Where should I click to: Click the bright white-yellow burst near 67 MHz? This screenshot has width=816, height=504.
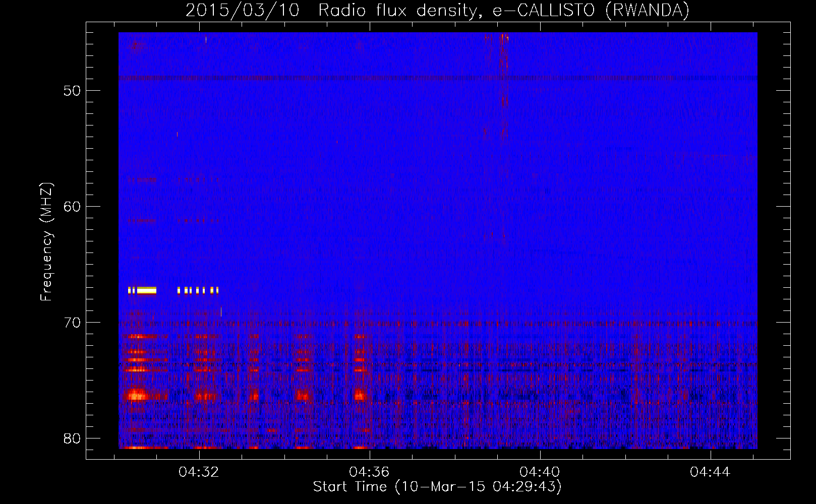(x=146, y=290)
